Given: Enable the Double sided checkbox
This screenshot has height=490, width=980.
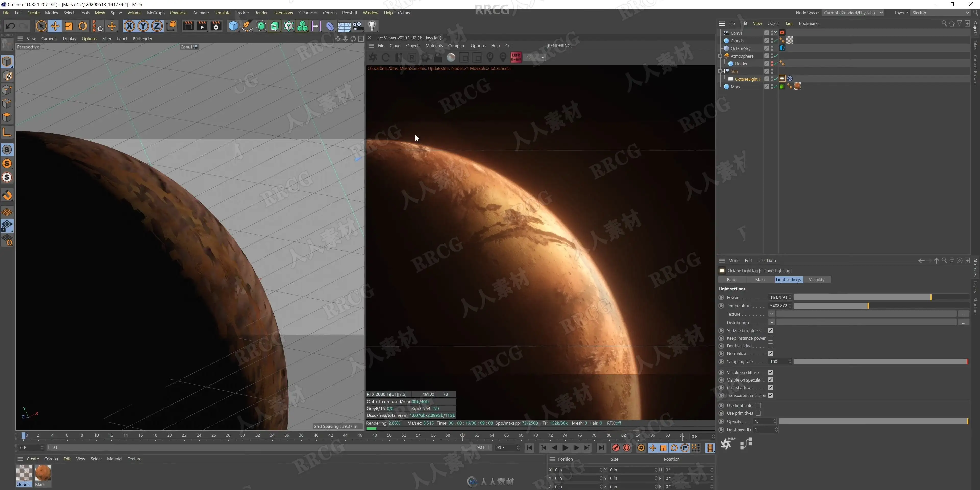Looking at the screenshot, I should click(770, 346).
